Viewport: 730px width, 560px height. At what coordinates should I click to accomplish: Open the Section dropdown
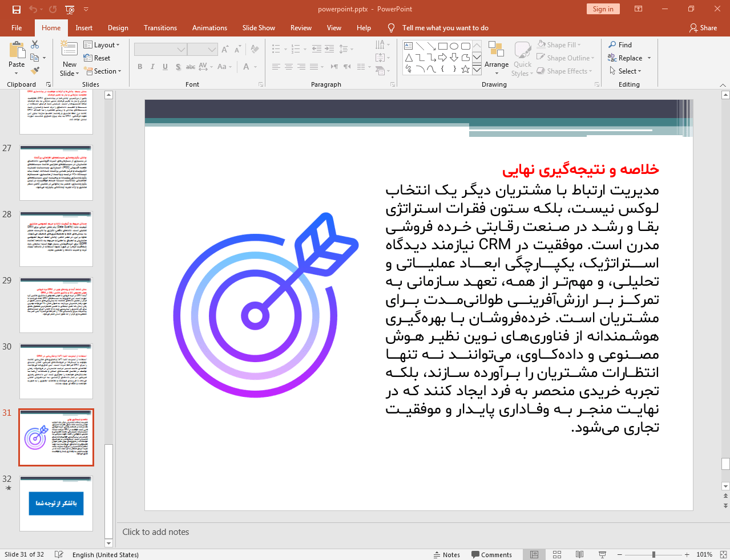(x=103, y=71)
